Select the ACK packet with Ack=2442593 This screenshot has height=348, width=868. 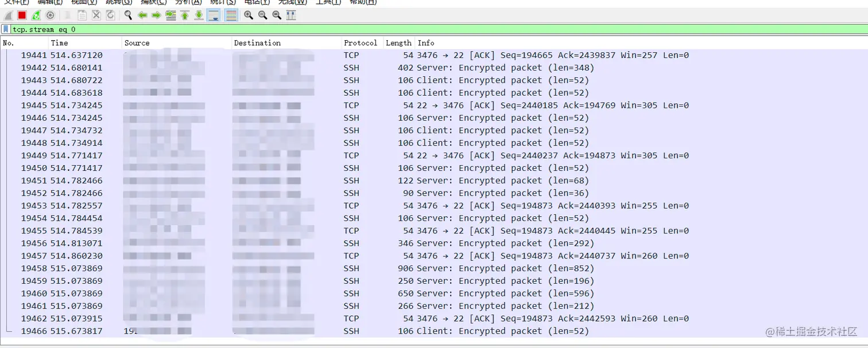pos(434,319)
